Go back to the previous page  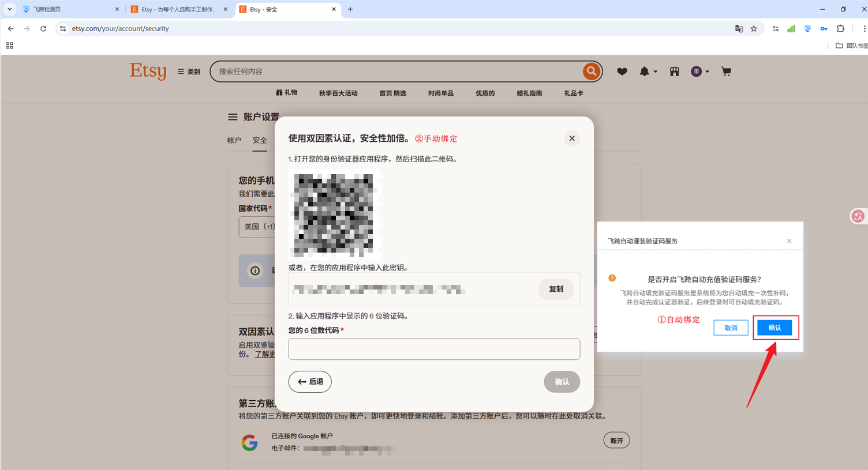click(10, 28)
